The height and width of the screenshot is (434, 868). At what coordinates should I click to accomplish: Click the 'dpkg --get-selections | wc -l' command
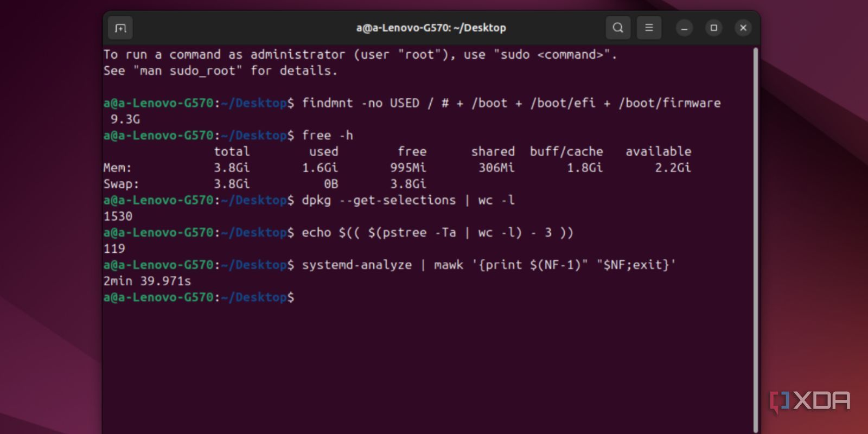[x=409, y=200]
